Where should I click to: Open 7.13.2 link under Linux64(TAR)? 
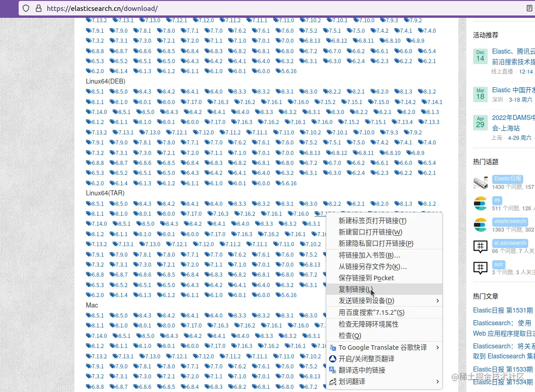click(x=96, y=244)
